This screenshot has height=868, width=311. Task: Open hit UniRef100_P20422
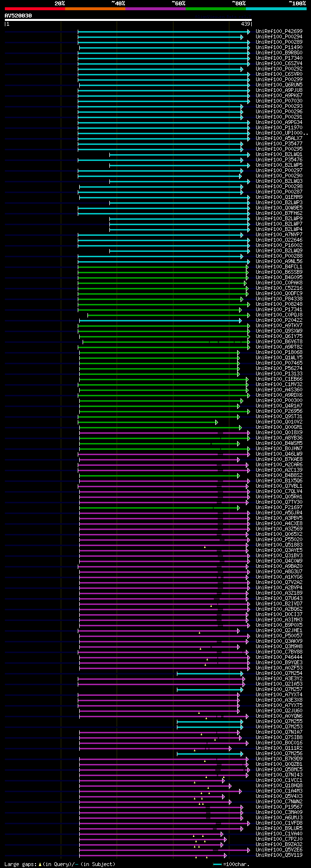click(x=279, y=320)
